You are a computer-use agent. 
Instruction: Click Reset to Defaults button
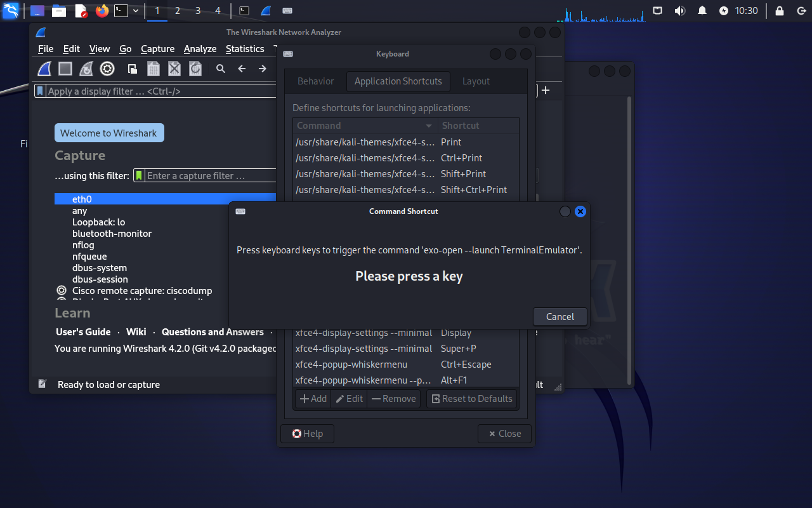tap(471, 399)
